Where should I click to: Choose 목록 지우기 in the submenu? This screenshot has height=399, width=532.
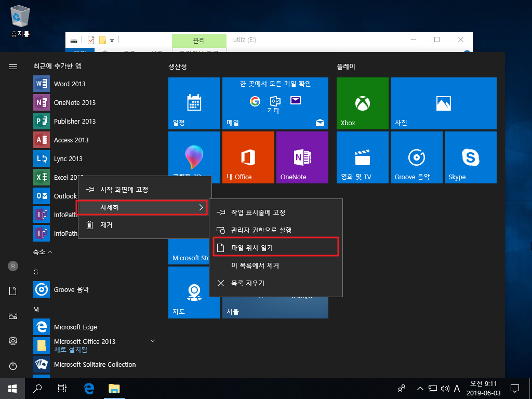(x=276, y=283)
